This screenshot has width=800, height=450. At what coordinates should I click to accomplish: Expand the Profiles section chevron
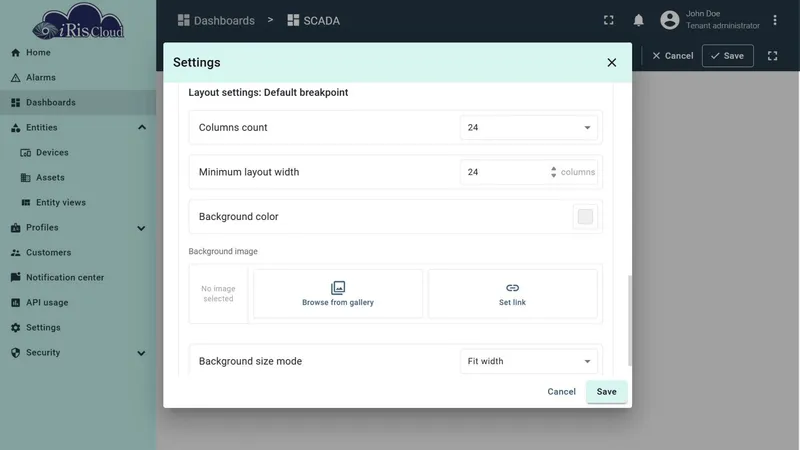coord(141,228)
